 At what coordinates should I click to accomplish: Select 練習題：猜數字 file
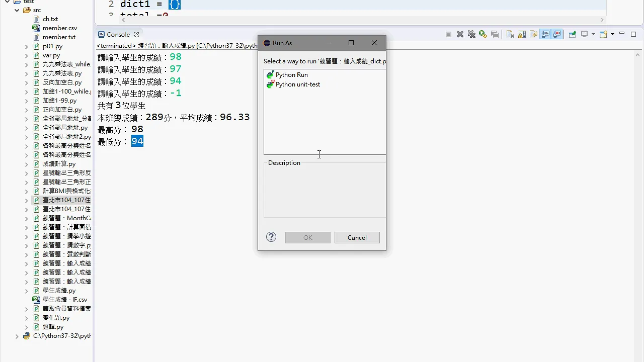67,245
